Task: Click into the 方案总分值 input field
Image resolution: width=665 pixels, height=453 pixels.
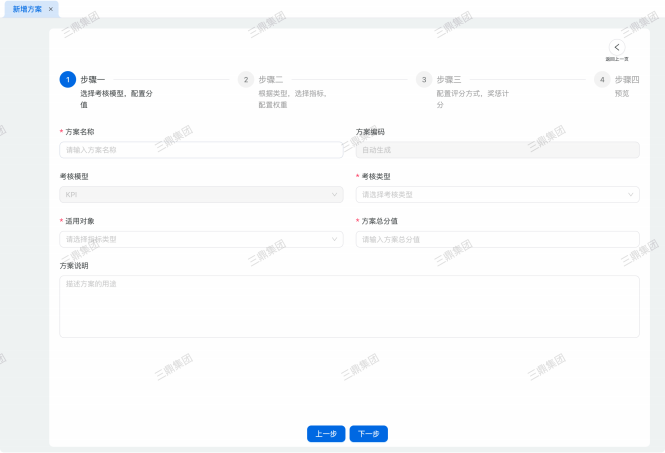Action: pos(497,239)
